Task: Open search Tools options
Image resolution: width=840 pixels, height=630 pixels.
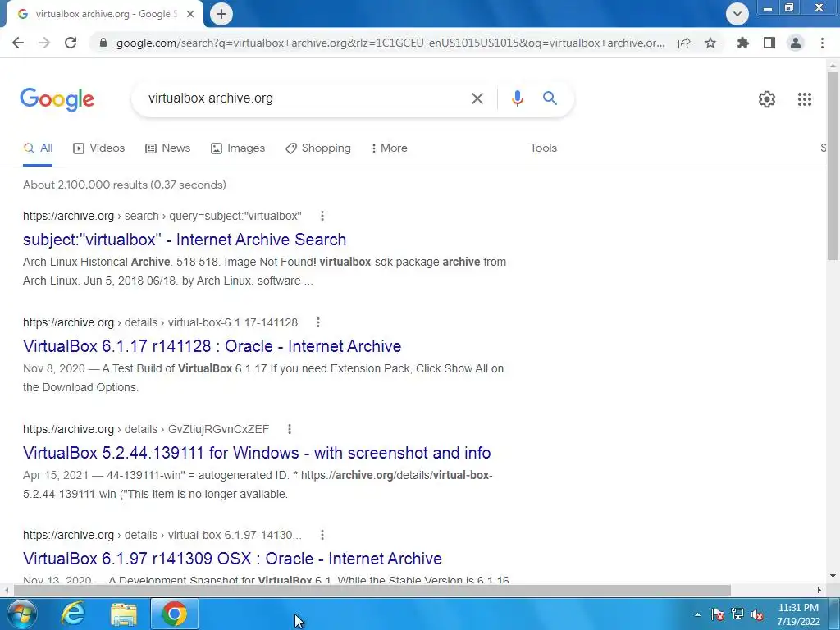Action: pyautogui.click(x=543, y=148)
